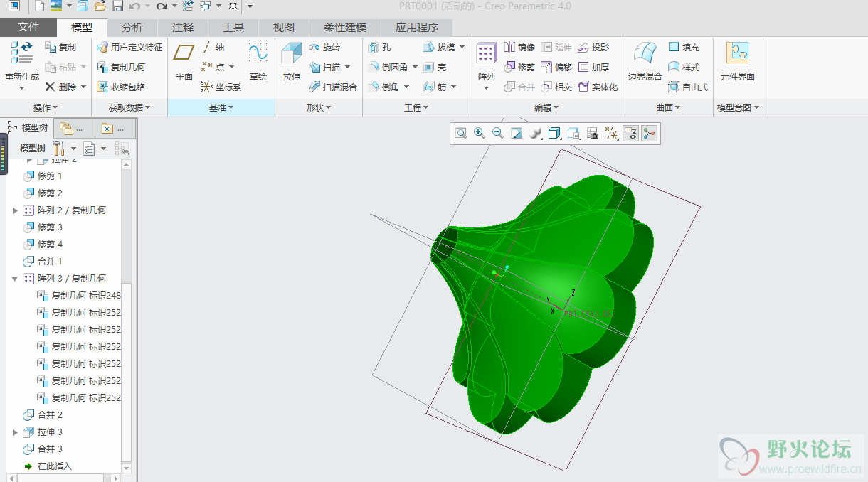Click the 扫描混合 (Swept Blend) tool
This screenshot has height=482, width=868.
333,87
